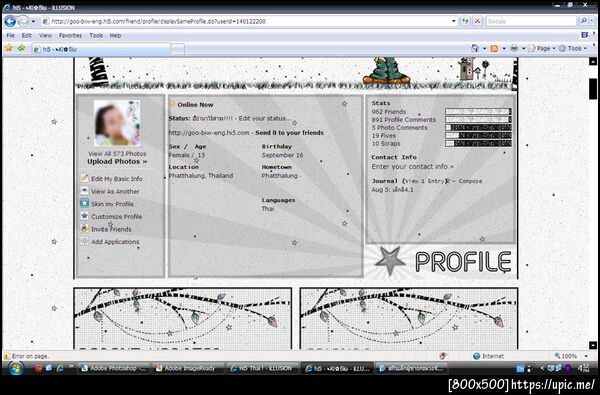Open the search provider dropdown arrow
The width and height of the screenshot is (600, 395).
pos(592,21)
